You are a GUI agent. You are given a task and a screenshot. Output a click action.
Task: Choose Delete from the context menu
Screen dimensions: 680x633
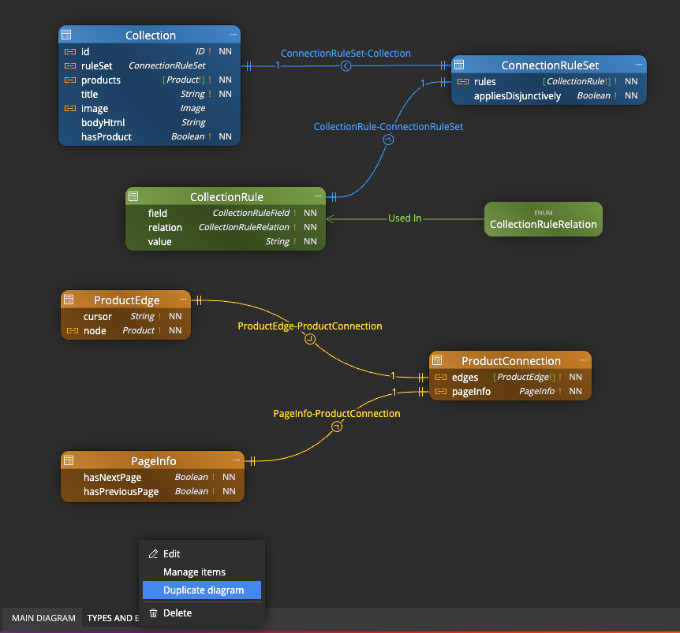(x=202, y=613)
